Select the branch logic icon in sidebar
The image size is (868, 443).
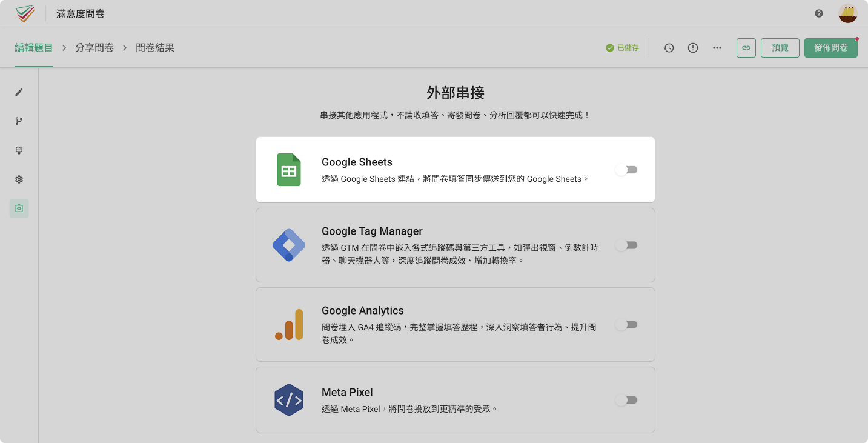[x=19, y=121]
